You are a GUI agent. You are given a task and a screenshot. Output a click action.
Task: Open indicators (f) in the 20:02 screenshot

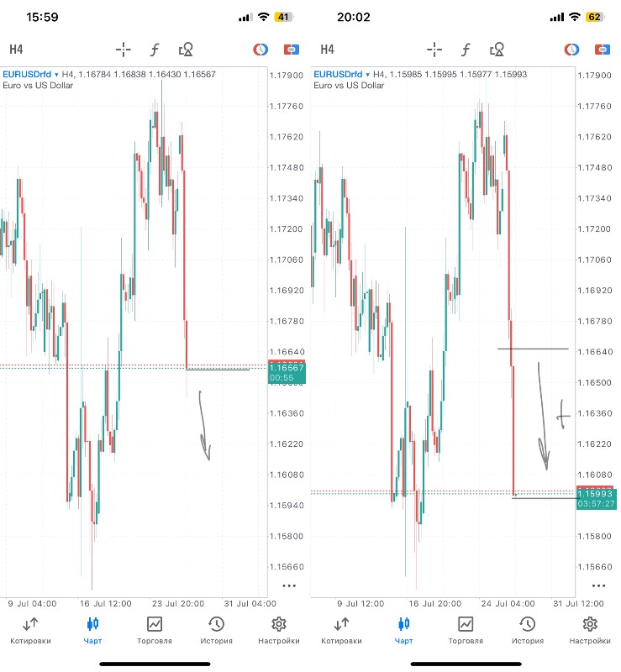[465, 50]
